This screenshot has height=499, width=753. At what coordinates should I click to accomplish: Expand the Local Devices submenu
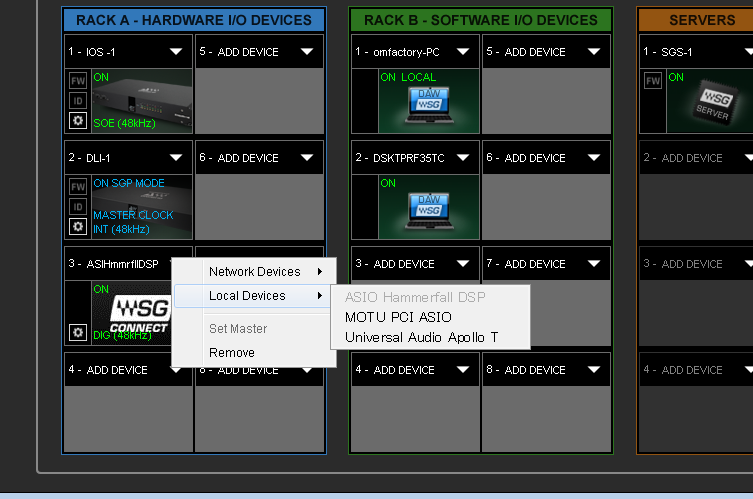(x=253, y=296)
